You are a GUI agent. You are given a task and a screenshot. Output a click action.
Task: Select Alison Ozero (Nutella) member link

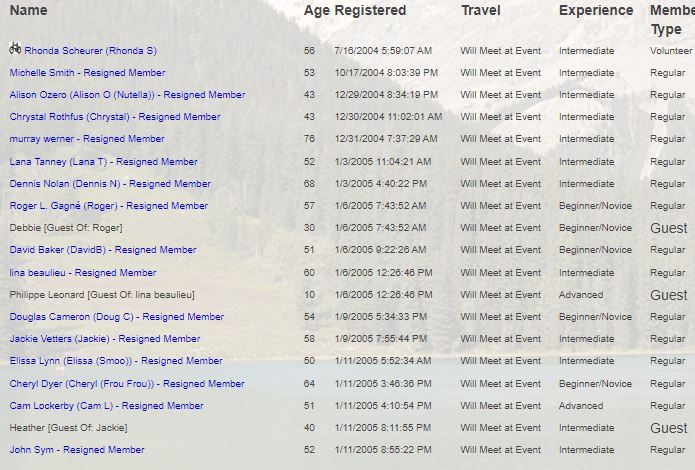127,95
